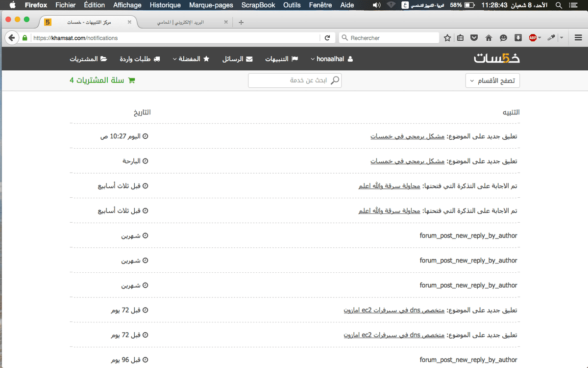Screen dimensions: 588x368
Task: Open the تصفح الأقسام dropdown
Action: click(492, 80)
